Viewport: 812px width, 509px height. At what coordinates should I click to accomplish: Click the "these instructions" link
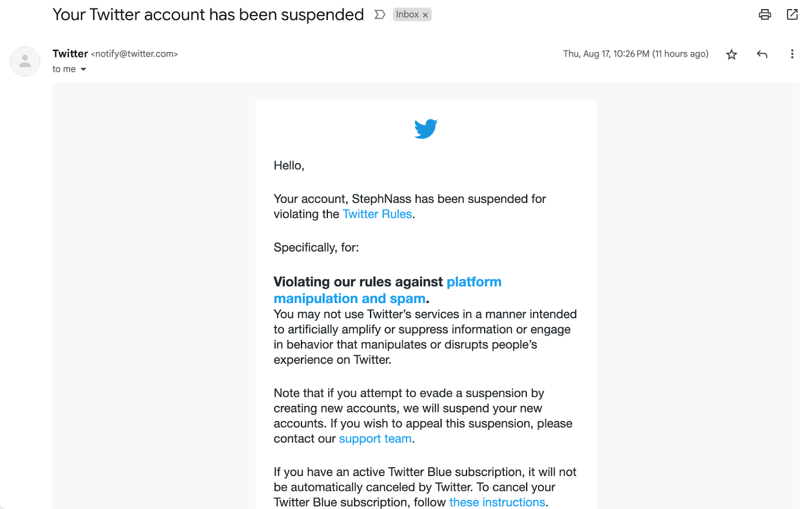(x=497, y=502)
